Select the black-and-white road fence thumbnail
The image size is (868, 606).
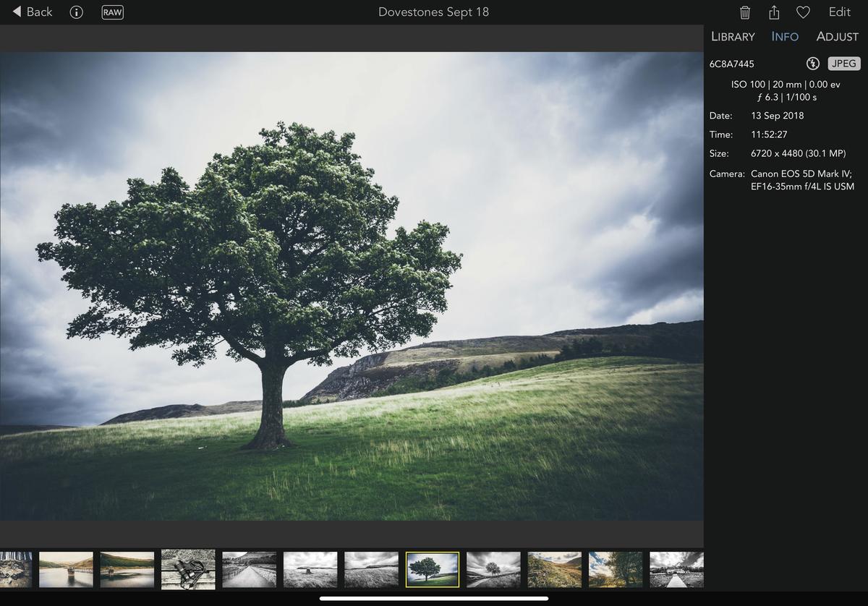tap(249, 570)
